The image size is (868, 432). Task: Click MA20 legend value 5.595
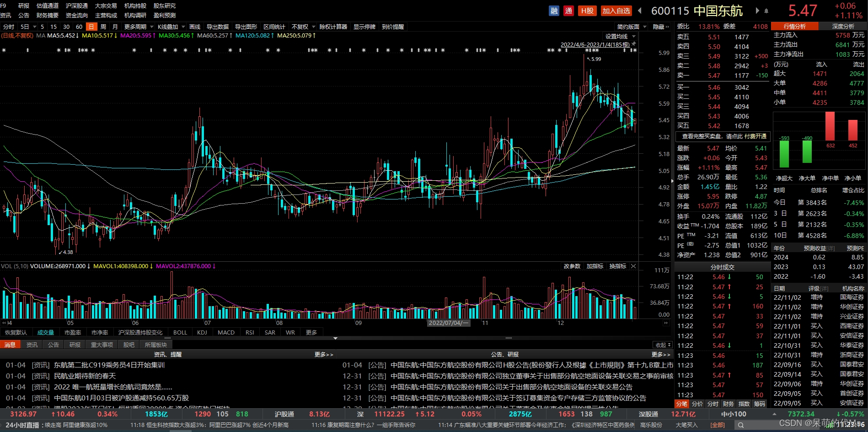click(x=138, y=35)
